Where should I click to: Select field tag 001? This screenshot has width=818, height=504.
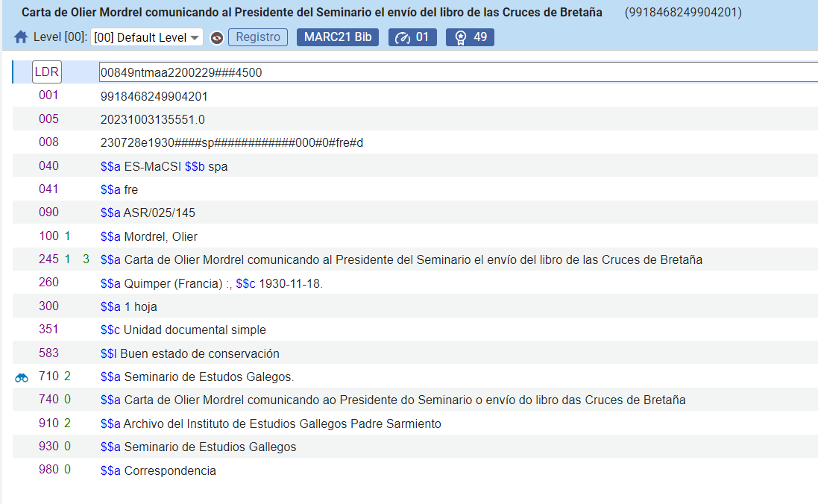(48, 95)
